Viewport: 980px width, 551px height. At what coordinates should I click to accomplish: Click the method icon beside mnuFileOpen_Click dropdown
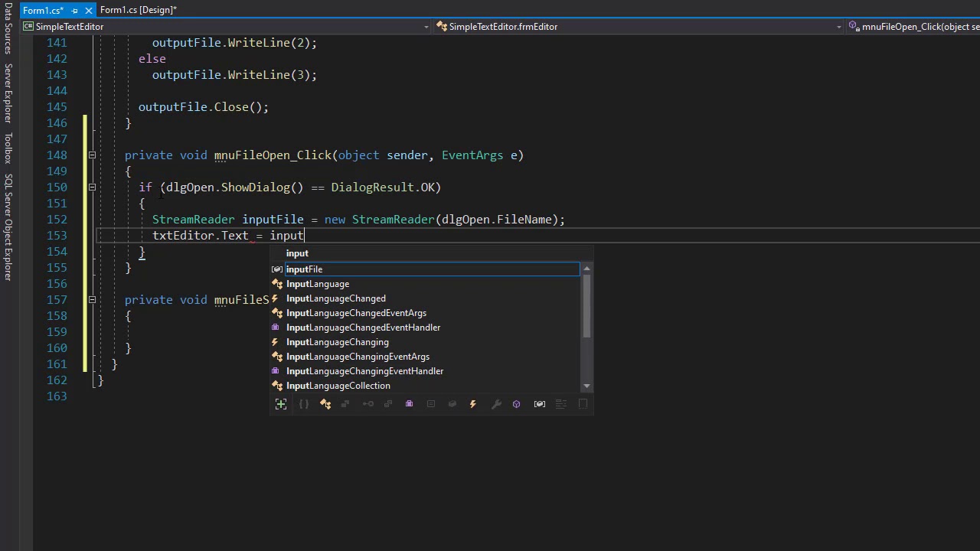(x=854, y=27)
